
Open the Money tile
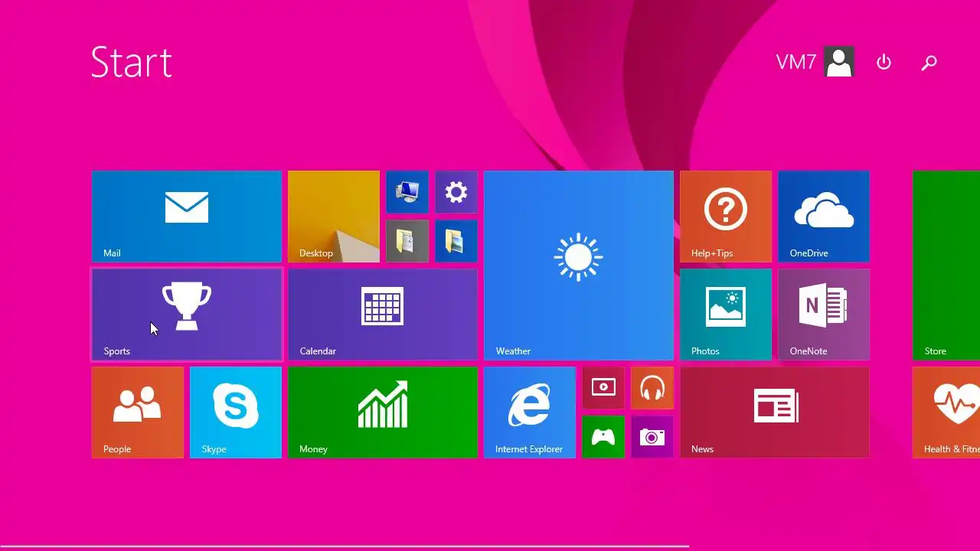point(383,412)
